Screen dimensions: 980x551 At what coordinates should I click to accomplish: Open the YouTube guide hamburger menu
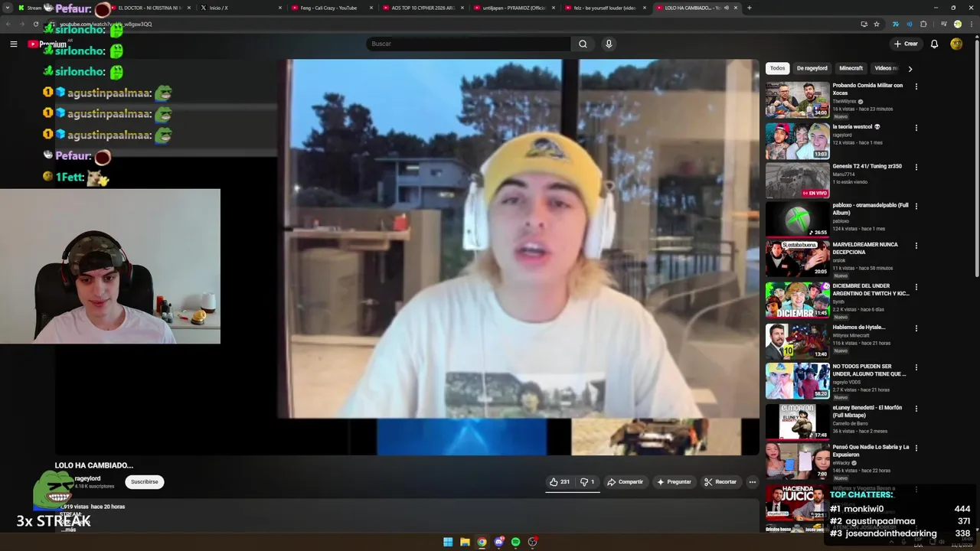[13, 44]
